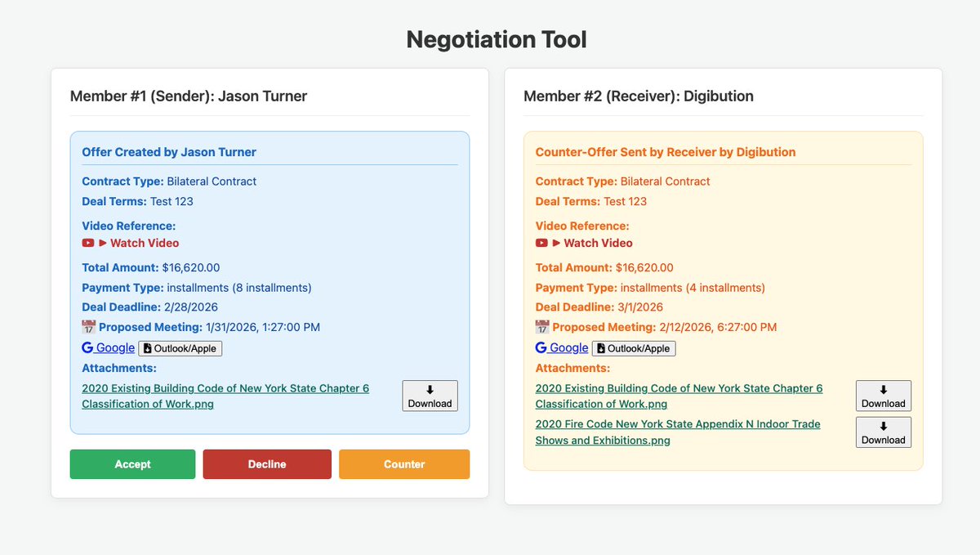Click deal deadline '2/28/2026'

click(x=193, y=307)
